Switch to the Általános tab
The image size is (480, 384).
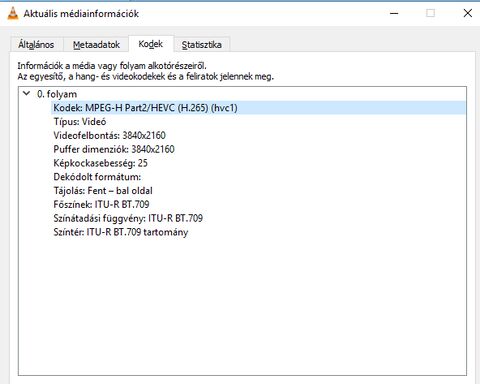click(x=36, y=44)
